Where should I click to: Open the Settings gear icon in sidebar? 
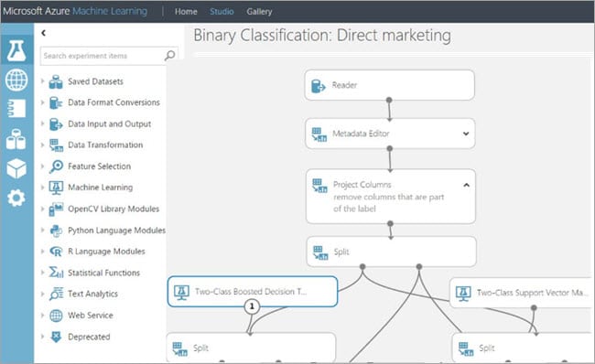(16, 198)
